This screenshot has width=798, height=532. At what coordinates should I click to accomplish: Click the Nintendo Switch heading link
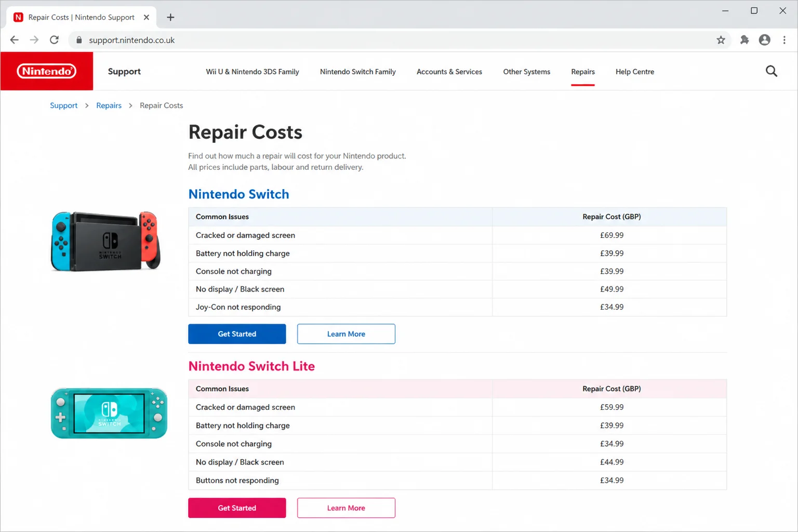(x=238, y=194)
